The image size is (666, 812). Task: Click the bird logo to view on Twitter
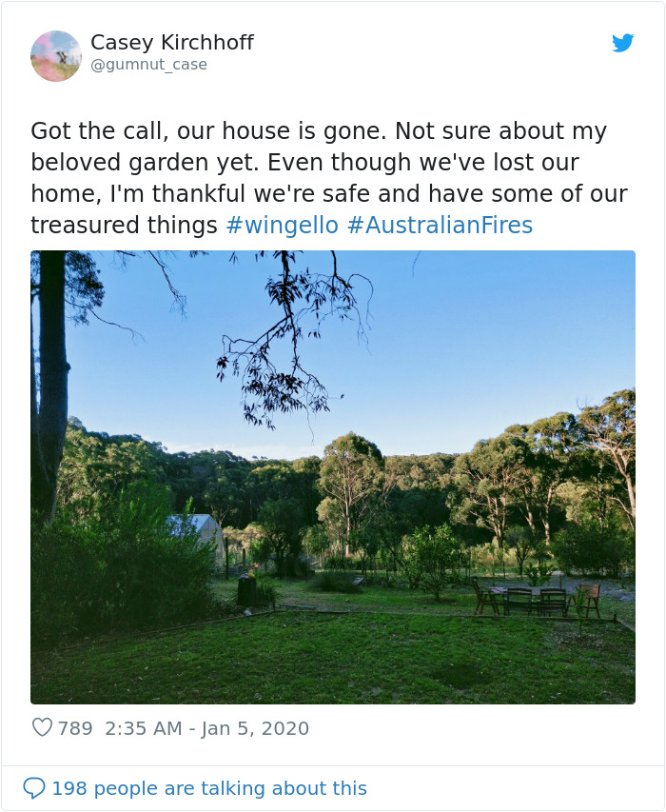point(624,44)
